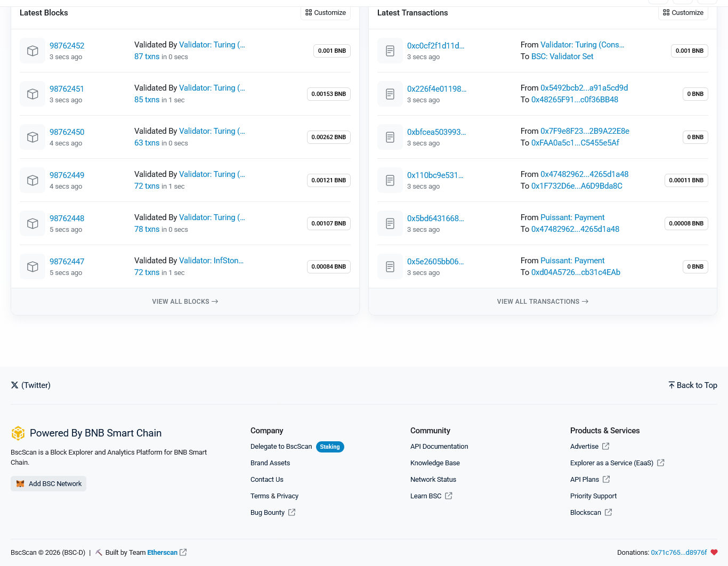
Task: Click the Back to Top arrow icon
Action: coord(672,385)
